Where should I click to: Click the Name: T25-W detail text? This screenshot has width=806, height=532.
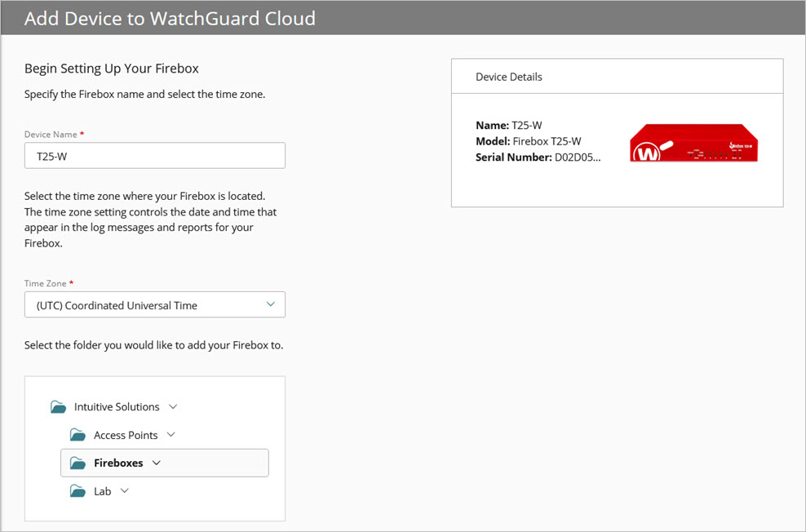click(x=509, y=126)
